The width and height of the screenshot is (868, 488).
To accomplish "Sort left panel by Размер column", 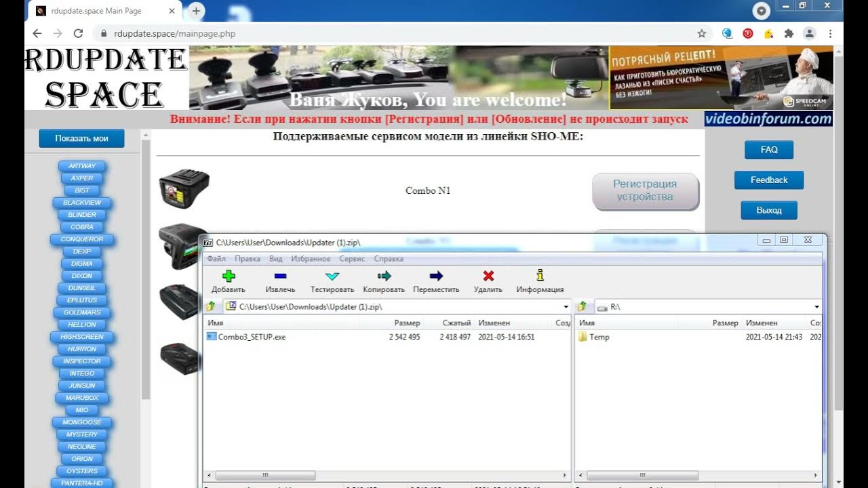I will click(x=407, y=323).
